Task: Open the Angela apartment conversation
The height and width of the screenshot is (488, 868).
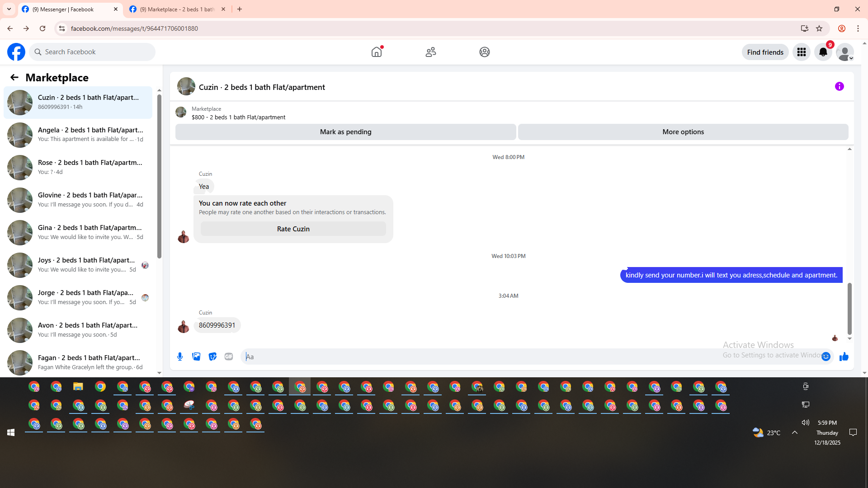Action: click(78, 135)
